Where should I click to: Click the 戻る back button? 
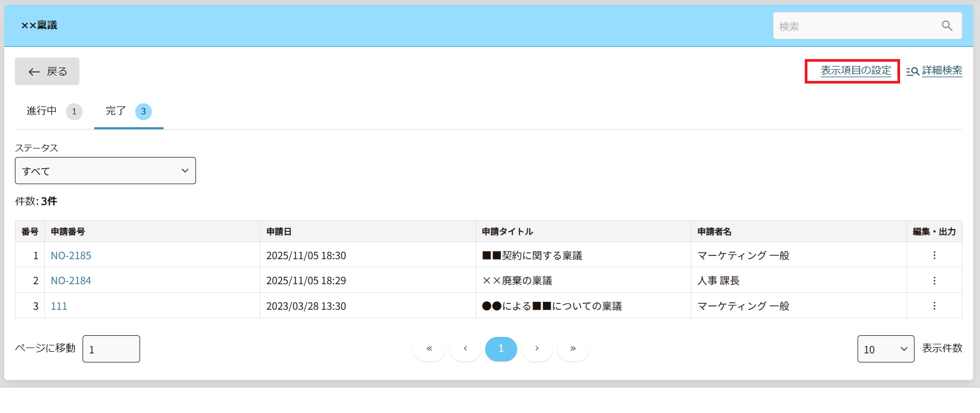[x=47, y=71]
